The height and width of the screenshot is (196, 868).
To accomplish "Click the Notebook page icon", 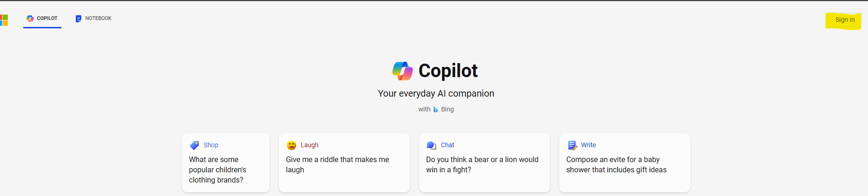I will point(79,19).
